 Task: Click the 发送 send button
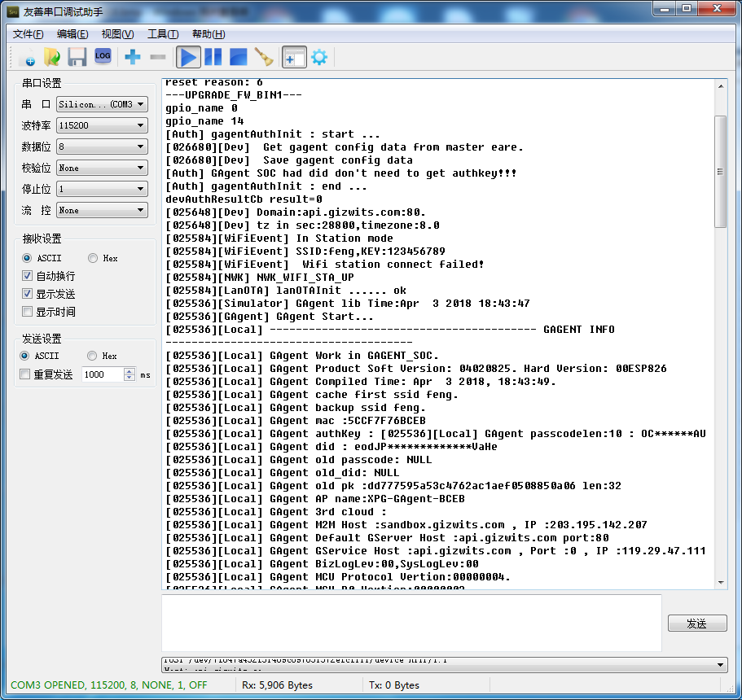(x=697, y=623)
